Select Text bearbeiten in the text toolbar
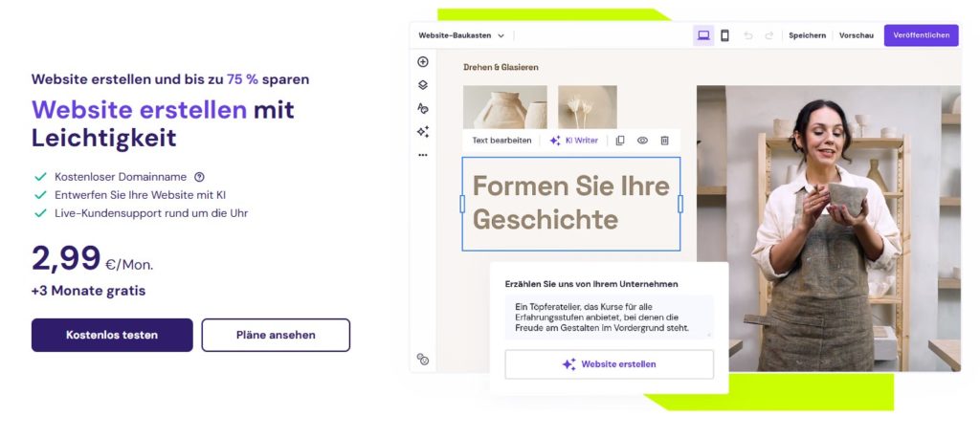 pos(501,141)
